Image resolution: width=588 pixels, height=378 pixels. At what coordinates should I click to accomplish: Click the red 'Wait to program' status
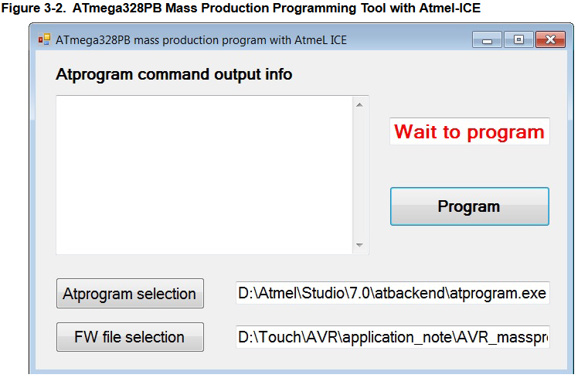[x=470, y=131]
